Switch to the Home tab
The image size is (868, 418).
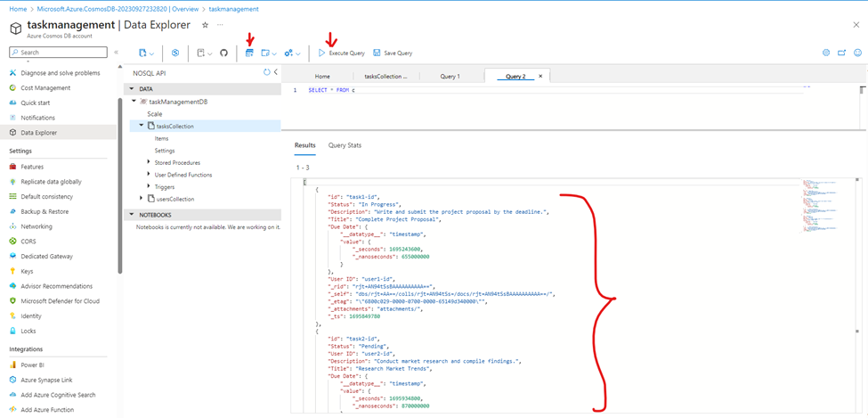(322, 77)
